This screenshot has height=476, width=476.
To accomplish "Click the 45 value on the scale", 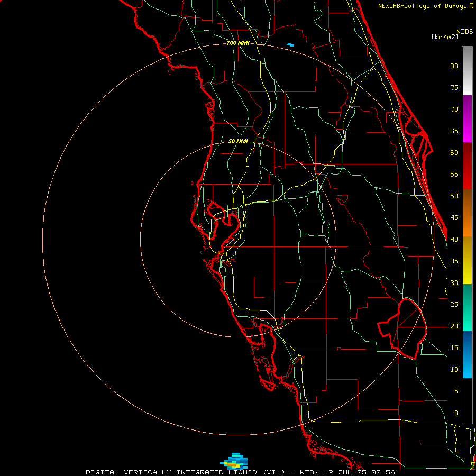I will pyautogui.click(x=454, y=218).
